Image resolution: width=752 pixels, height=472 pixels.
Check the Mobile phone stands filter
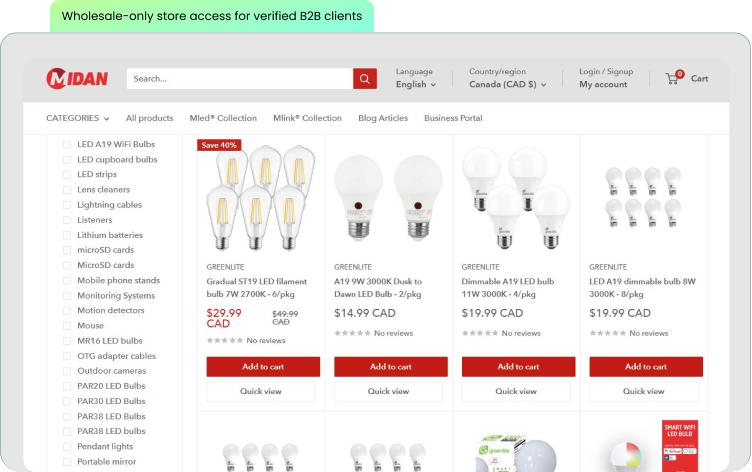[x=67, y=281]
